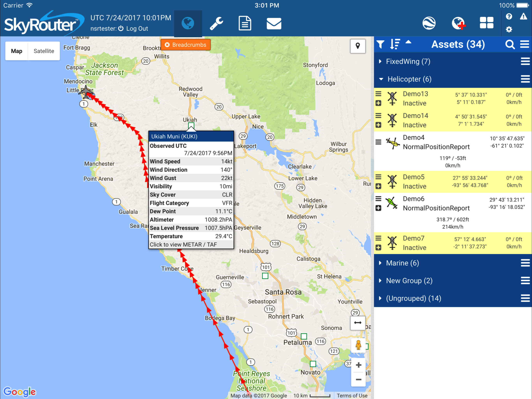
Task: Select the Demo6 asset name
Action: (x=413, y=199)
